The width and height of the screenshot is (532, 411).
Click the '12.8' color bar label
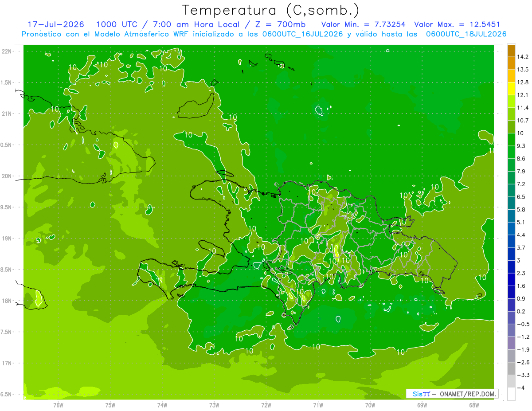pos(523,82)
